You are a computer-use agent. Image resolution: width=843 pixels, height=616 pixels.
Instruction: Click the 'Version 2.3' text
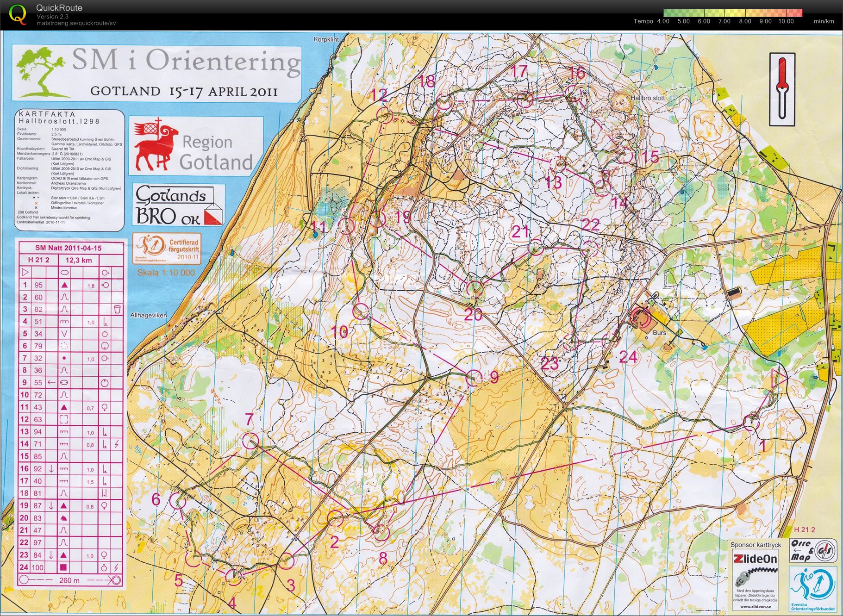tap(52, 17)
